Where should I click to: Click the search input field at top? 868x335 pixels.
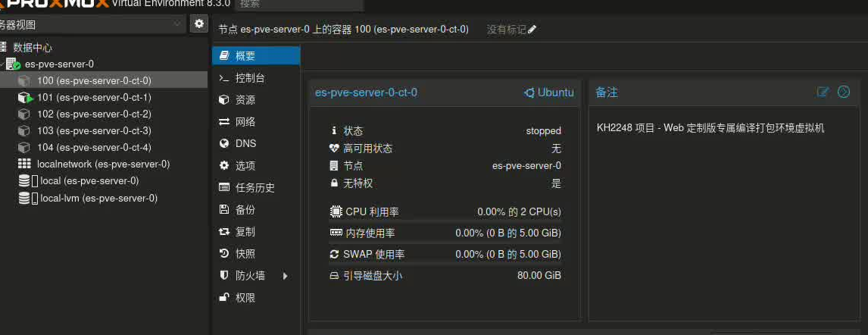coord(288,5)
